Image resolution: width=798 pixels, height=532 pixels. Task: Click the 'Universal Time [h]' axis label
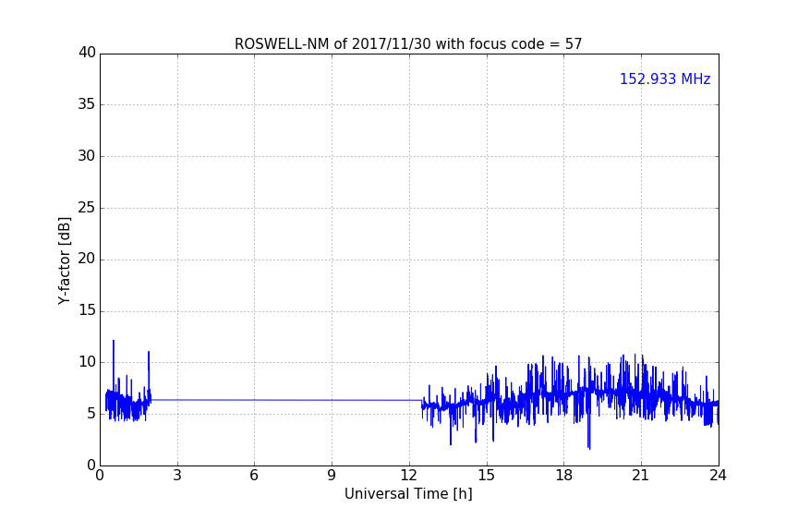click(408, 494)
